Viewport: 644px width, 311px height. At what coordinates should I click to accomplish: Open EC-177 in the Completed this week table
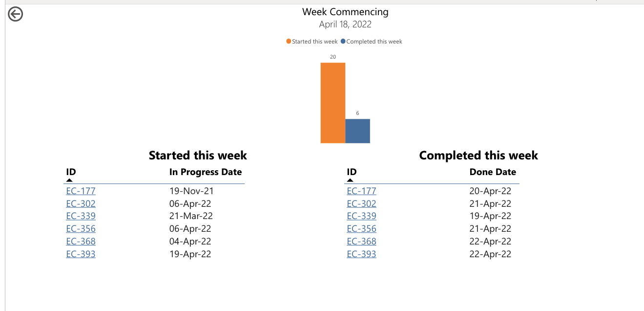tap(361, 191)
